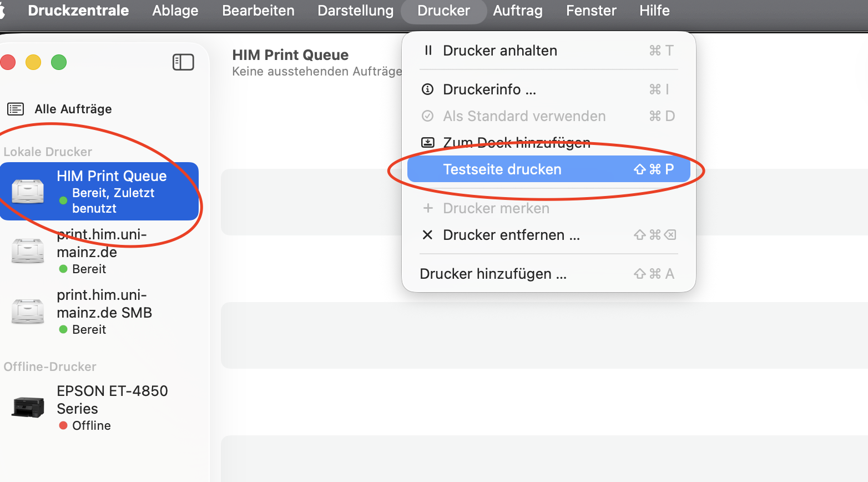Click the EPSON ET-4850 printer icon

pos(28,408)
